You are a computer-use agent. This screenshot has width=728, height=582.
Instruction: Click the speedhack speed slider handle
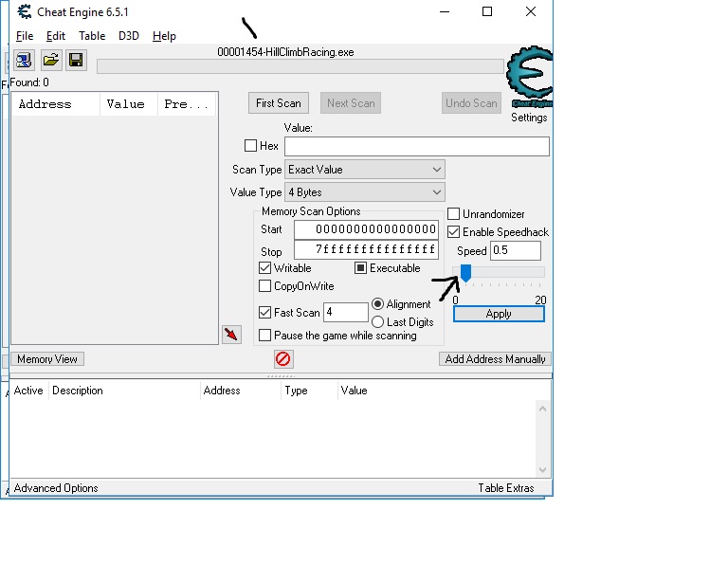465,273
